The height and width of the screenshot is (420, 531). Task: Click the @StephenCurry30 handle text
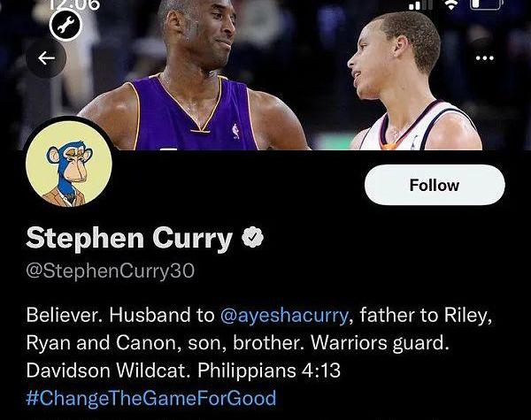(x=110, y=271)
